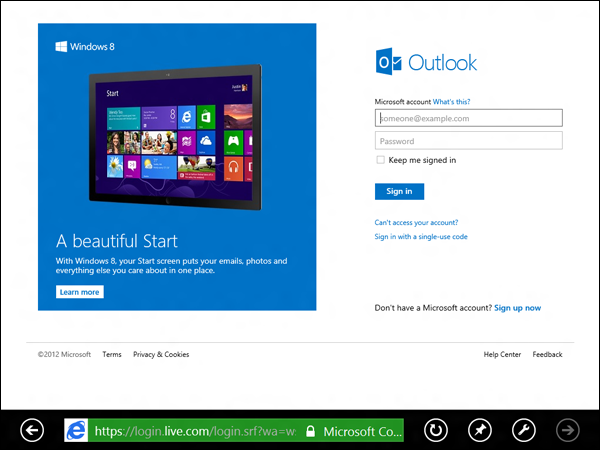Pin this site with the pin icon
600x450 pixels.
pyautogui.click(x=480, y=430)
